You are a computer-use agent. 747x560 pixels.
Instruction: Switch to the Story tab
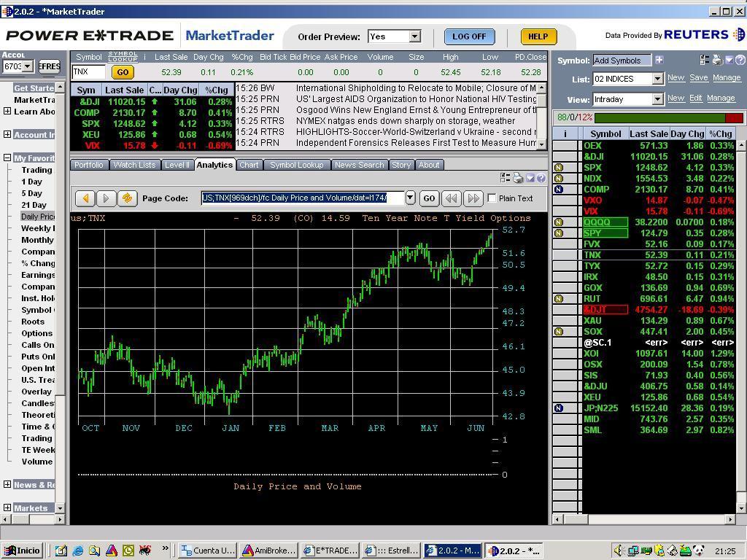(401, 165)
